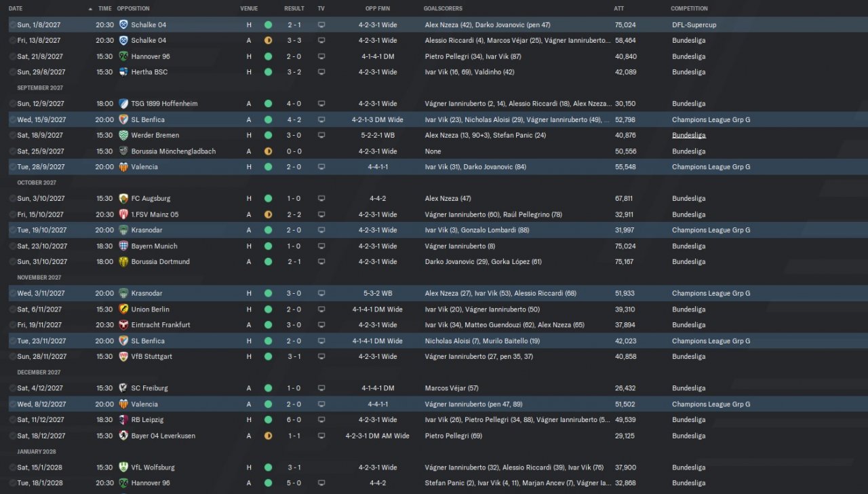Click the Alex Nzeza (47) goalscorer entry
This screenshot has height=494, width=868.
coord(448,199)
